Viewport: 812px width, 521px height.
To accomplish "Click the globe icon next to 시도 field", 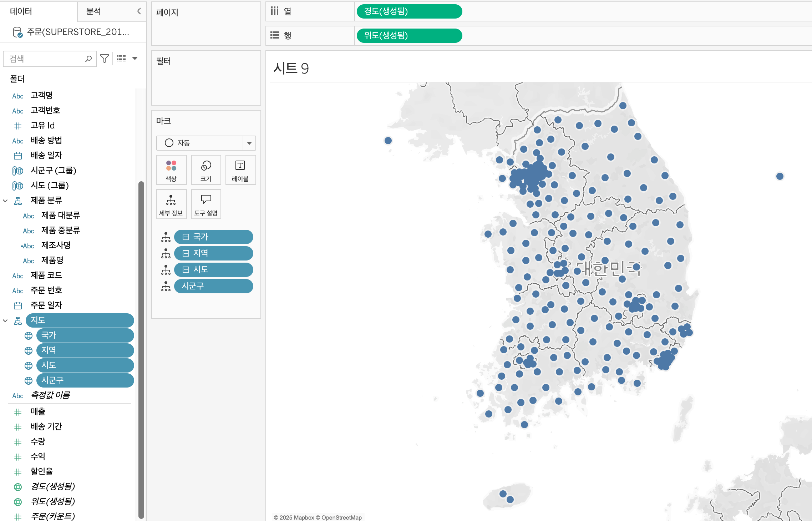I will click(29, 366).
